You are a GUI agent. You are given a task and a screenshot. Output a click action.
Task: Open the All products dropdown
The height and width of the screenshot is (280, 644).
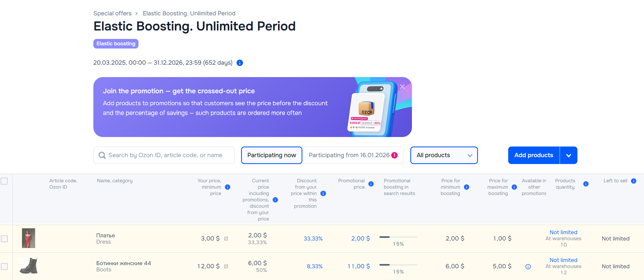tap(444, 155)
